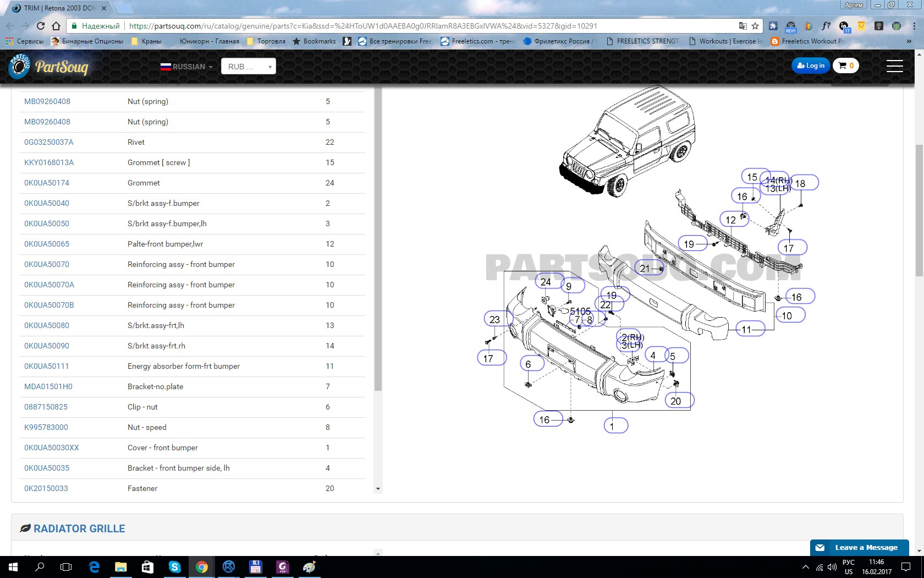924x578 pixels.
Task: Open the Windows Start menu
Action: 13,567
